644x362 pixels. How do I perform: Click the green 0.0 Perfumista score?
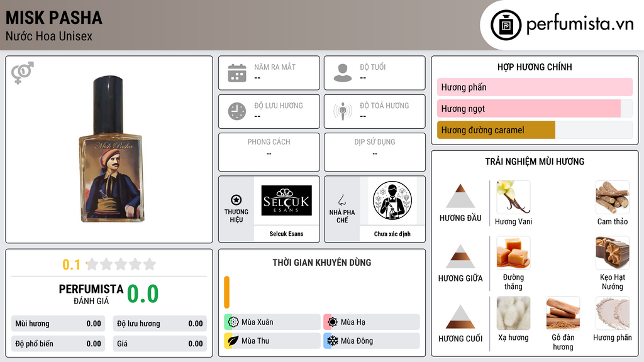143,294
